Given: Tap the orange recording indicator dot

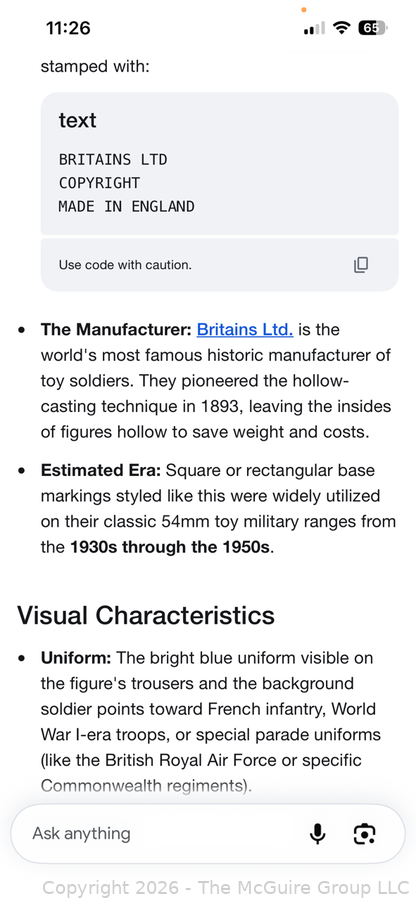Looking at the screenshot, I should tap(304, 9).
